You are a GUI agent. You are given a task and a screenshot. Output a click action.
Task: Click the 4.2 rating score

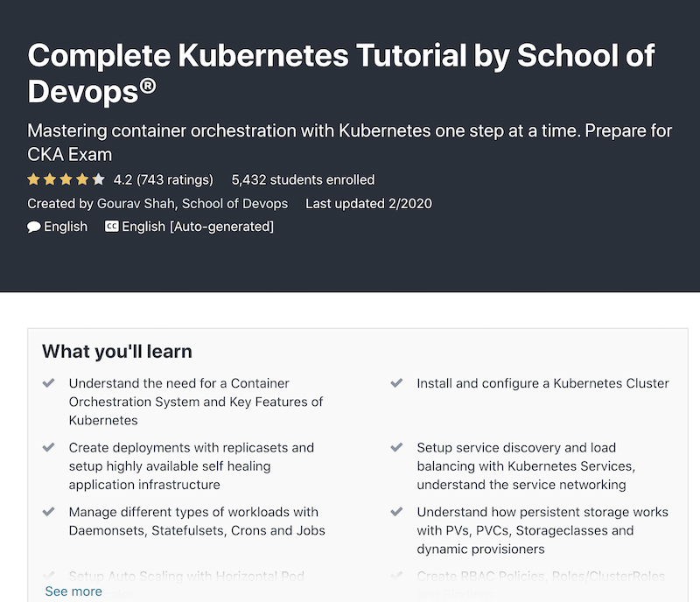pyautogui.click(x=123, y=180)
